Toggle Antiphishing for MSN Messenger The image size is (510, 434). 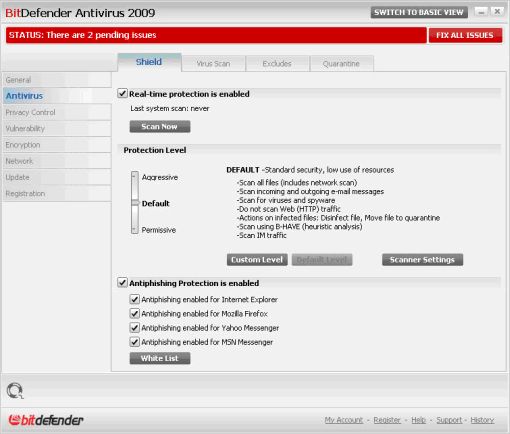click(x=134, y=342)
